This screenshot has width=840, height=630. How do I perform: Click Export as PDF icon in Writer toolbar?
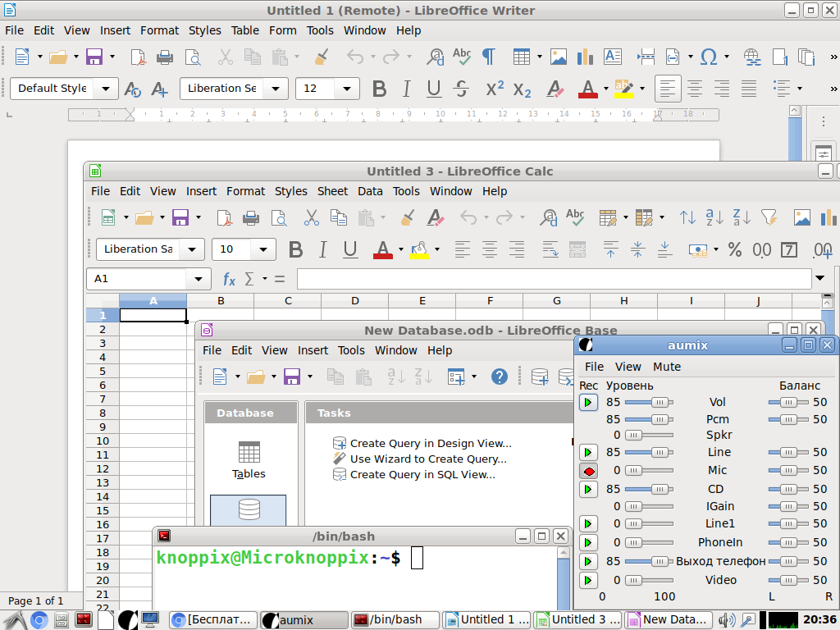coord(138,57)
